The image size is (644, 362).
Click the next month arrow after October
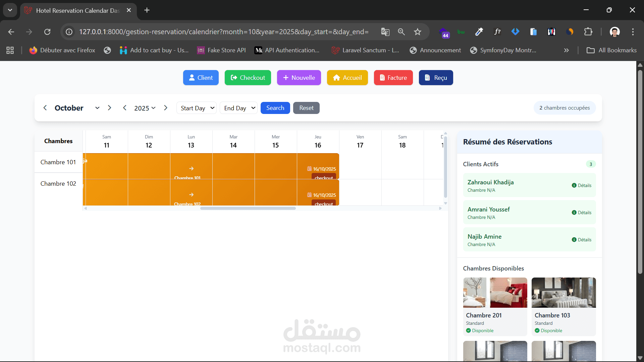(x=109, y=108)
